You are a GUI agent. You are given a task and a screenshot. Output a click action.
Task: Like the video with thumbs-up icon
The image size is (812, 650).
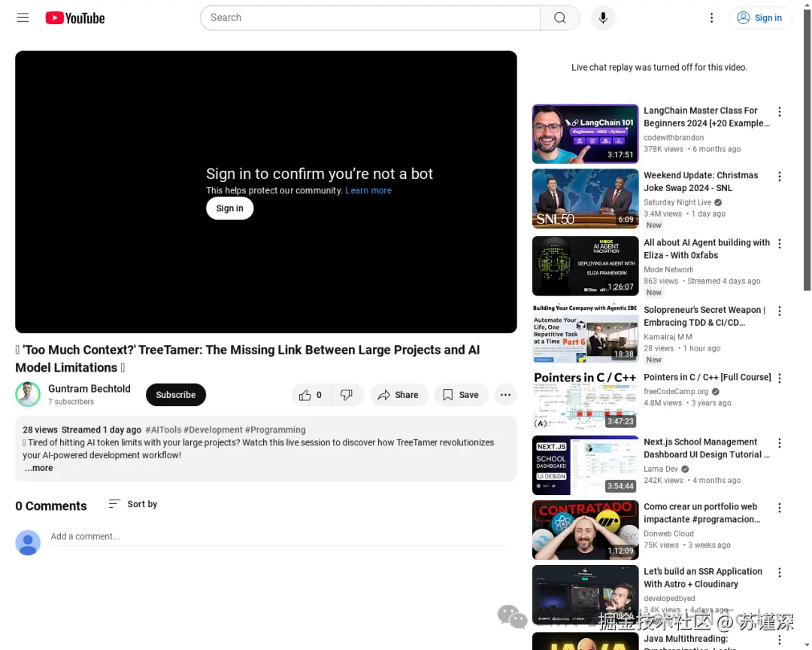311,395
